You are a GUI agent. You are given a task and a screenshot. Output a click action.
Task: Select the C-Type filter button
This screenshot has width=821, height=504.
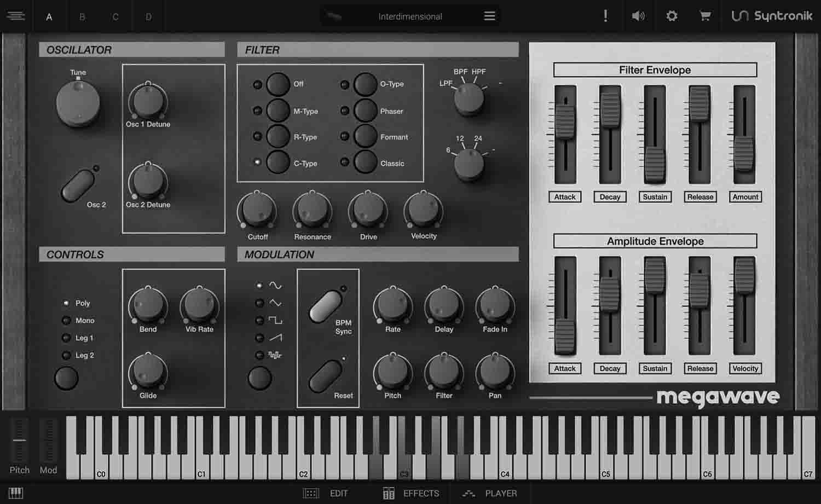(x=278, y=163)
